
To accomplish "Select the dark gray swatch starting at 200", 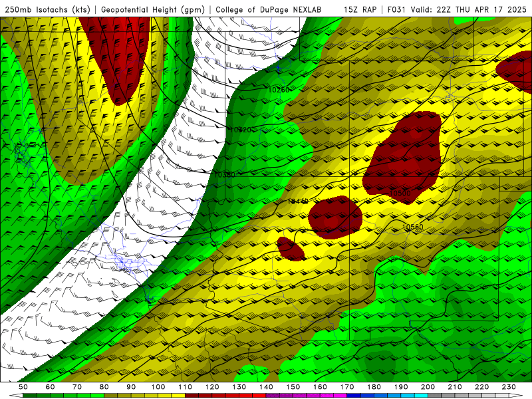I will (434, 395).
